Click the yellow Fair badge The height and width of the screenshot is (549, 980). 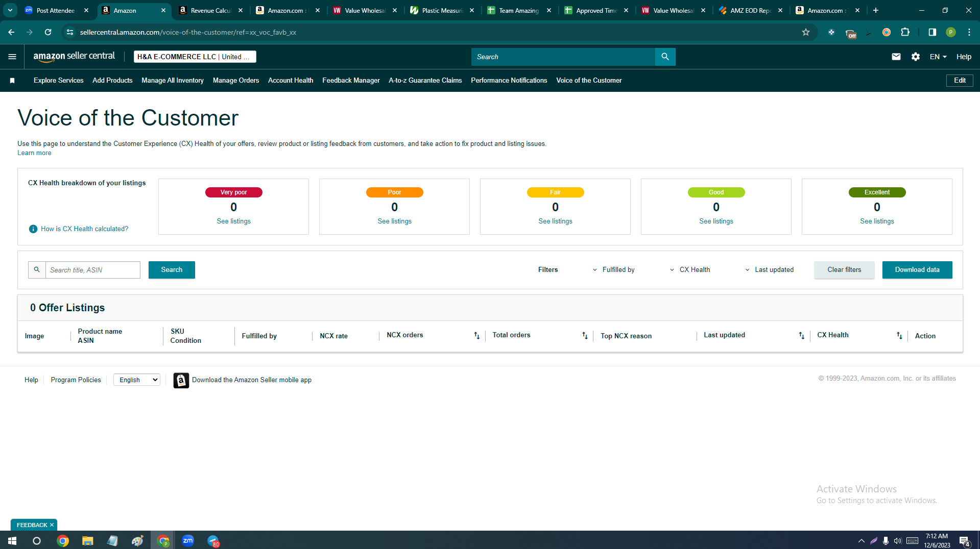[555, 192]
